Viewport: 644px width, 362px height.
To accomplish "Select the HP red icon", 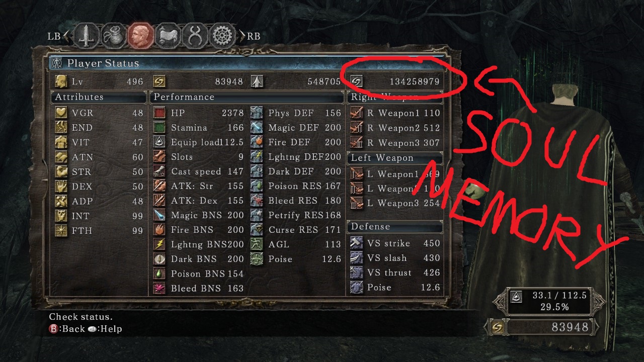I will point(159,113).
